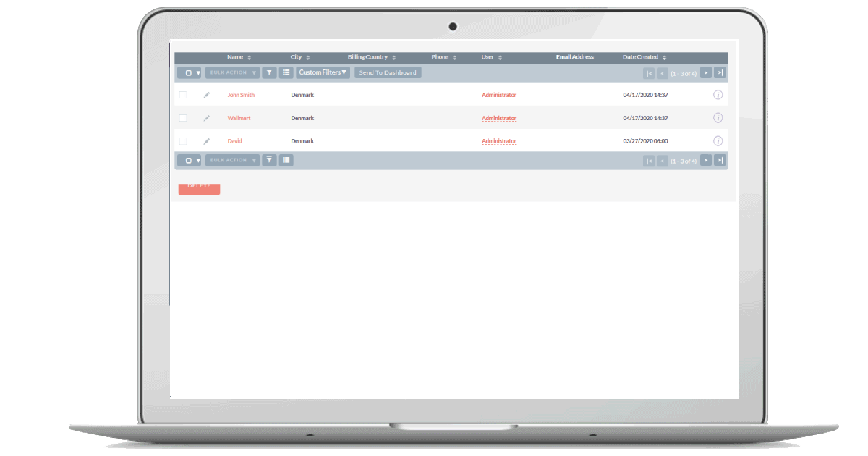
Task: Click Denmark in the Wallmart row
Action: (302, 118)
